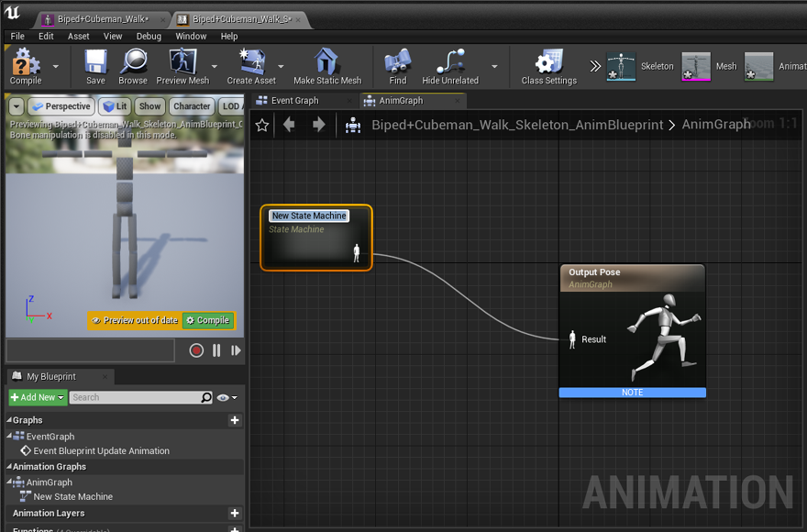This screenshot has height=532, width=807.
Task: Open the Window menu
Action: pyautogui.click(x=191, y=36)
